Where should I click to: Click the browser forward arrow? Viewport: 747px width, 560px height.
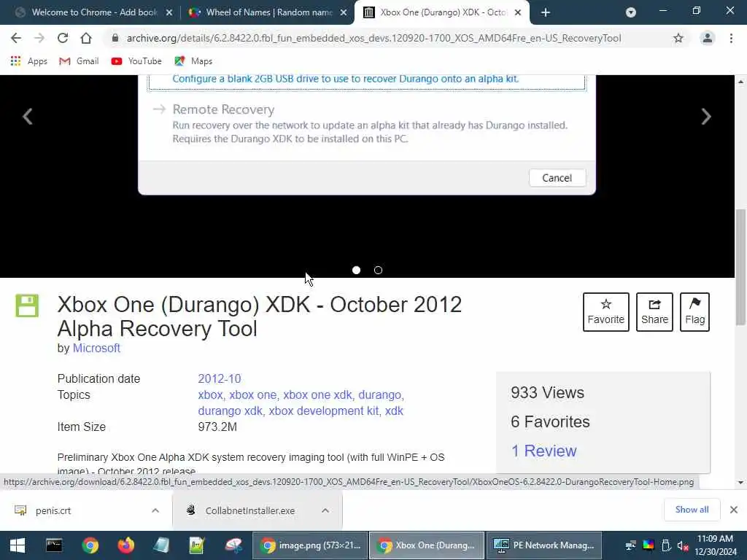39,38
